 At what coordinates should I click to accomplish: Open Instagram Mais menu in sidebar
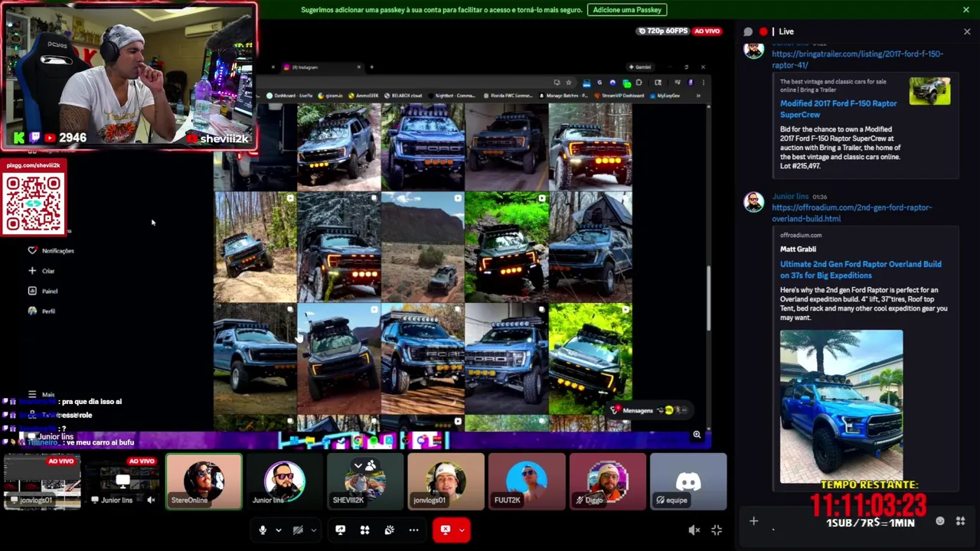(41, 394)
